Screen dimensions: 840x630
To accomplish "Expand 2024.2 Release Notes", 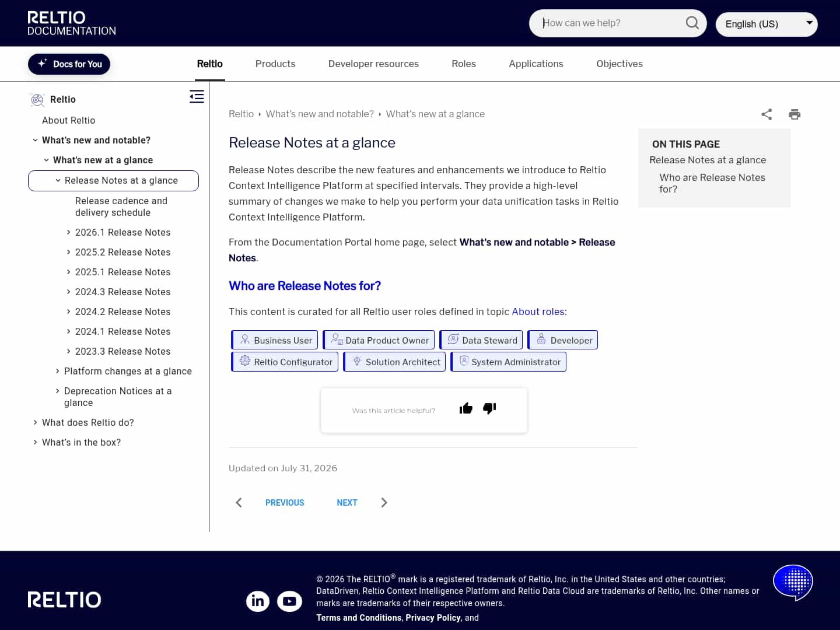I will click(x=69, y=311).
